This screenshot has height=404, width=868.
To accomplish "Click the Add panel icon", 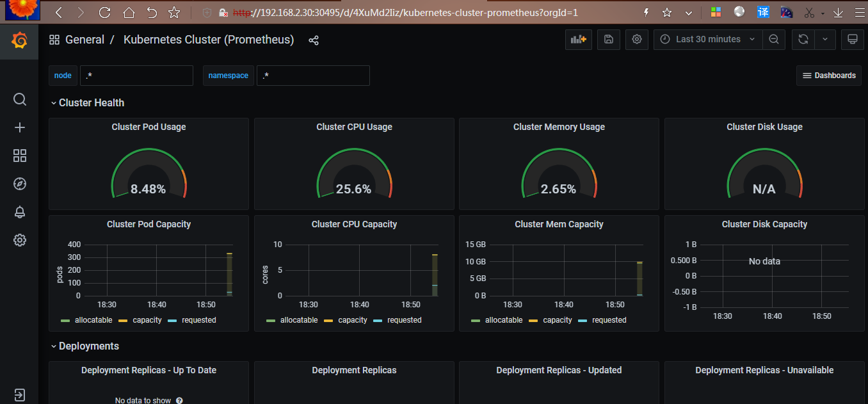I will coord(579,39).
